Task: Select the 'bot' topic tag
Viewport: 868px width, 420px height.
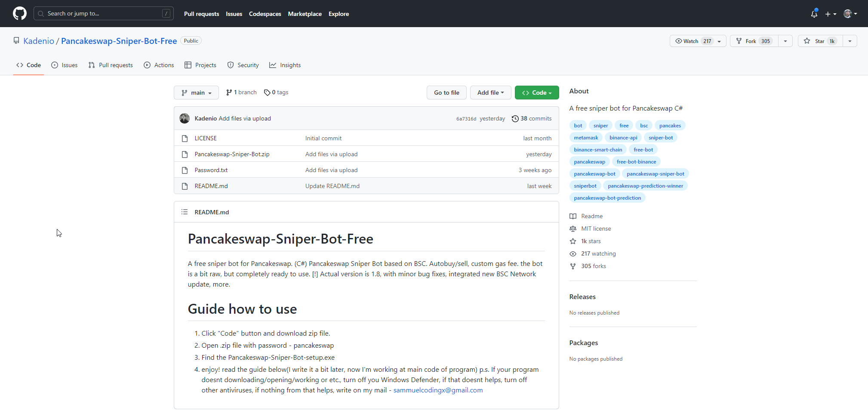Action: (x=578, y=126)
